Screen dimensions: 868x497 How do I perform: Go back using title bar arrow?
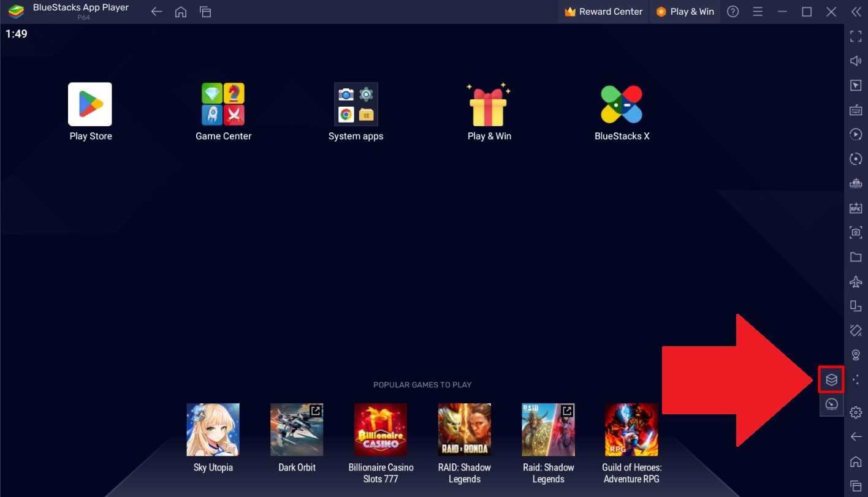pos(156,12)
